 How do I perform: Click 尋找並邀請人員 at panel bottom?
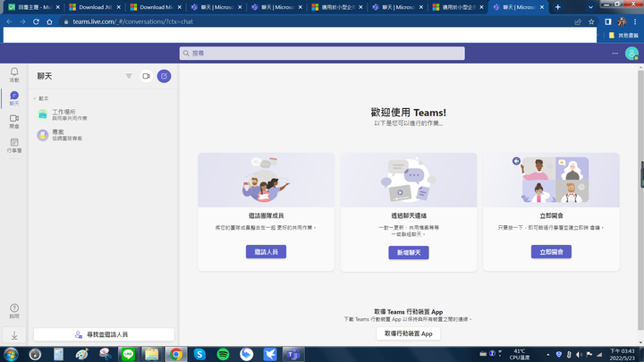pos(104,334)
